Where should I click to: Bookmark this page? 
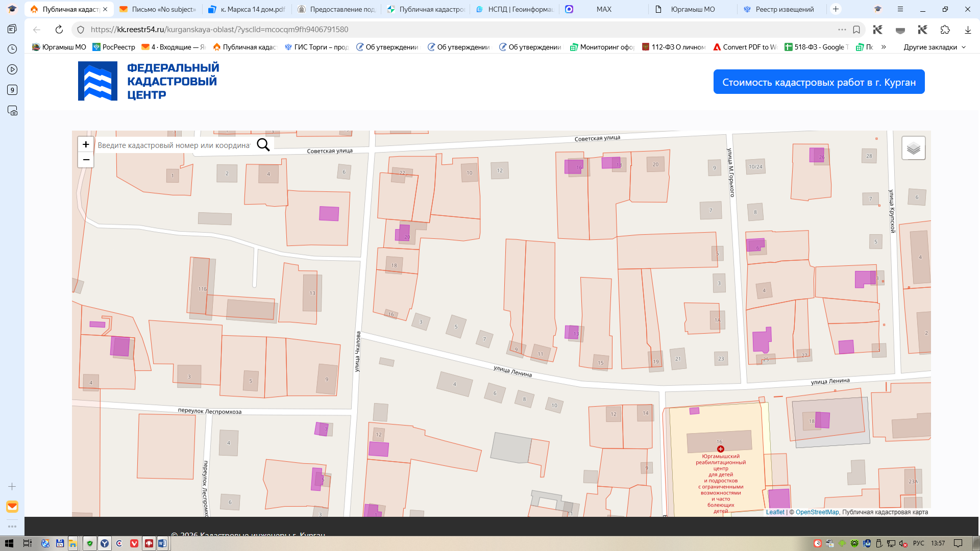coord(856,30)
